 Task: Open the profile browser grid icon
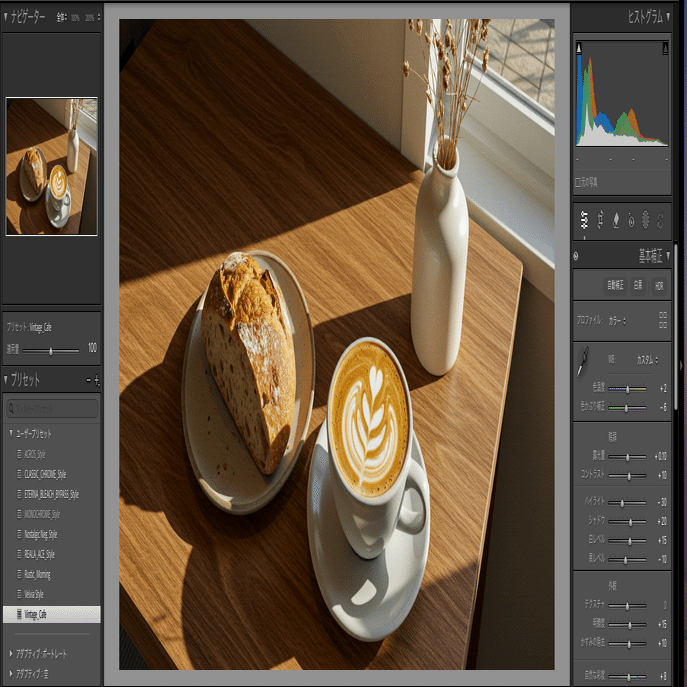663,320
